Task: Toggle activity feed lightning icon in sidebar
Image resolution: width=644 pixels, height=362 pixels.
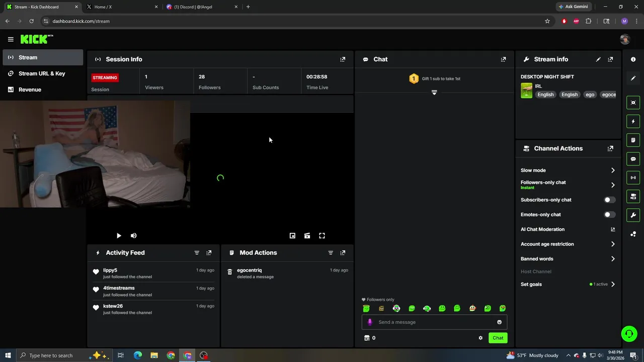Action: tap(633, 121)
